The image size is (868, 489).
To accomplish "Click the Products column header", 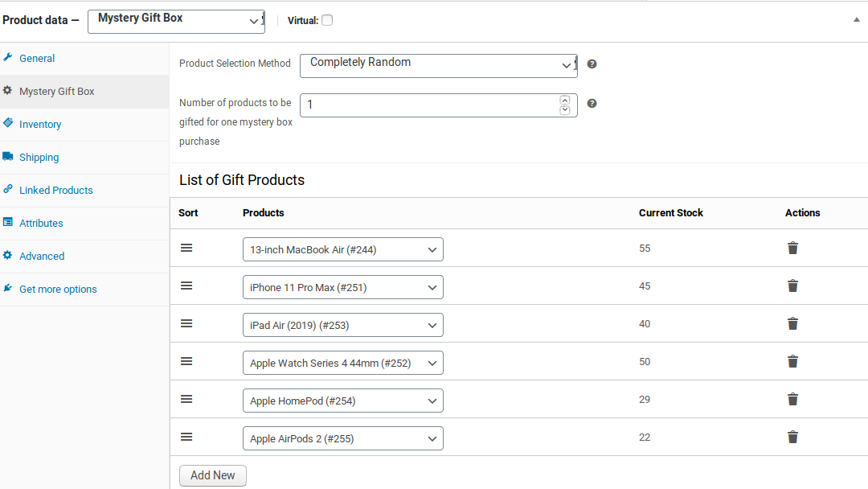I will (x=263, y=213).
